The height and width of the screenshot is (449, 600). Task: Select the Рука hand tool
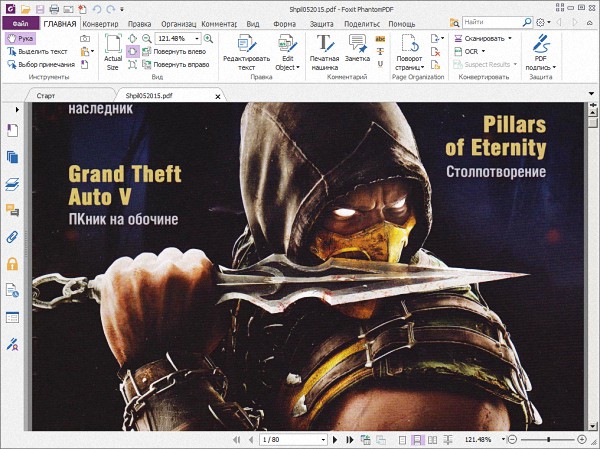tap(21, 38)
